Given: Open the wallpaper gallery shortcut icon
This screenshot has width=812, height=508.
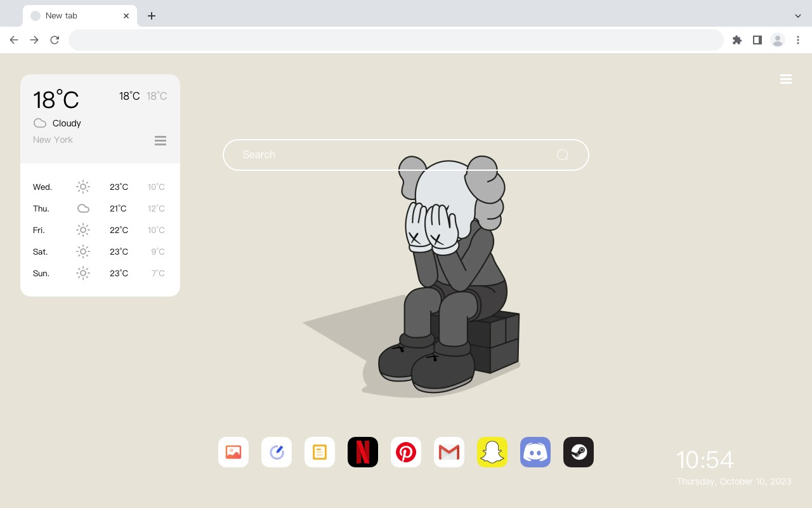Looking at the screenshot, I should point(233,452).
